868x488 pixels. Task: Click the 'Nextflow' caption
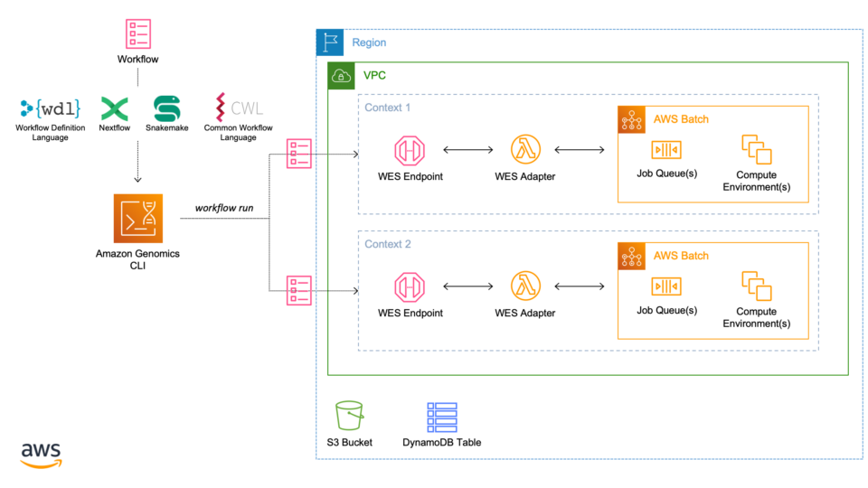(x=115, y=127)
